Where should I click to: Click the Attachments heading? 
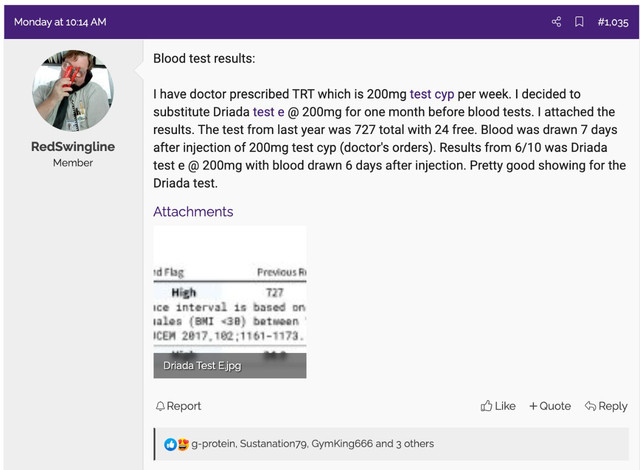(x=193, y=212)
